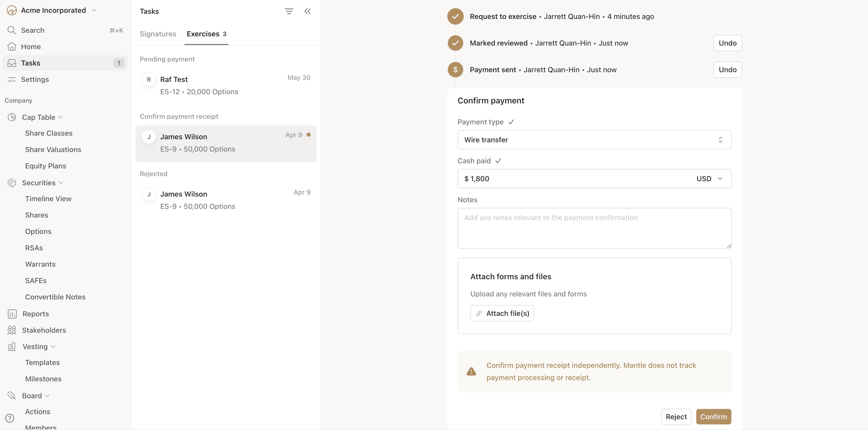Click the Attach file(s) button

[x=502, y=313]
